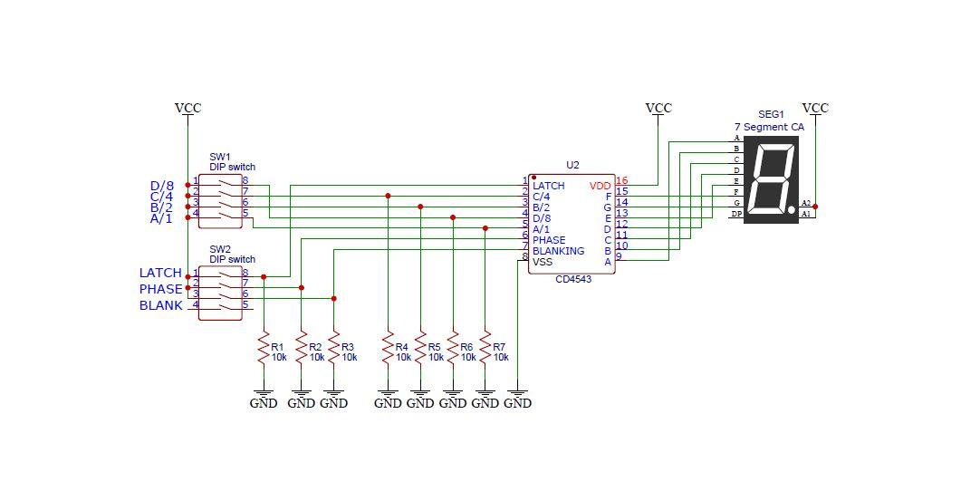The width and height of the screenshot is (980, 491).
Task: Click the DP pin box on SEG1
Action: coord(737,214)
